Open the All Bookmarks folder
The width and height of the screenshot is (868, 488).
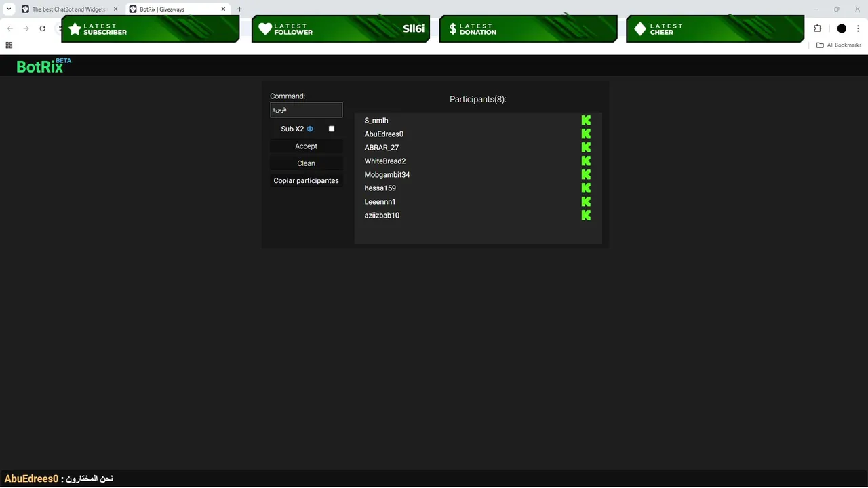click(x=839, y=45)
